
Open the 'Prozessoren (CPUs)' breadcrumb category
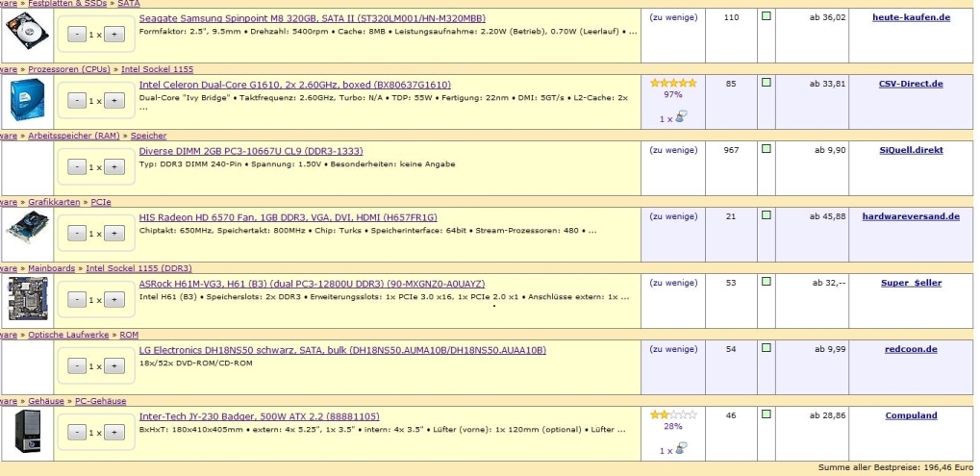click(68, 69)
